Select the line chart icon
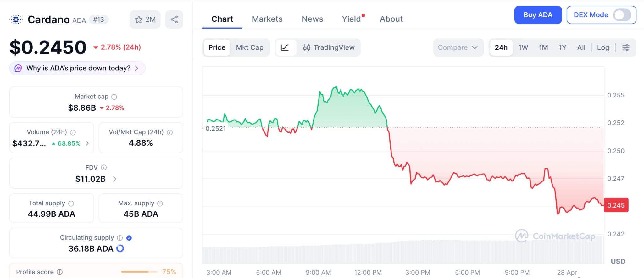644x278 pixels. [285, 47]
